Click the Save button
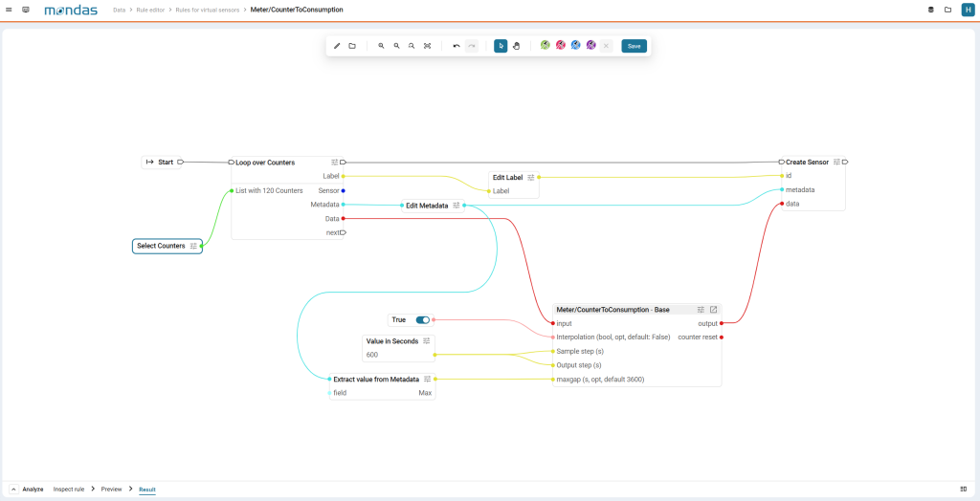This screenshot has height=501, width=980. [x=634, y=46]
